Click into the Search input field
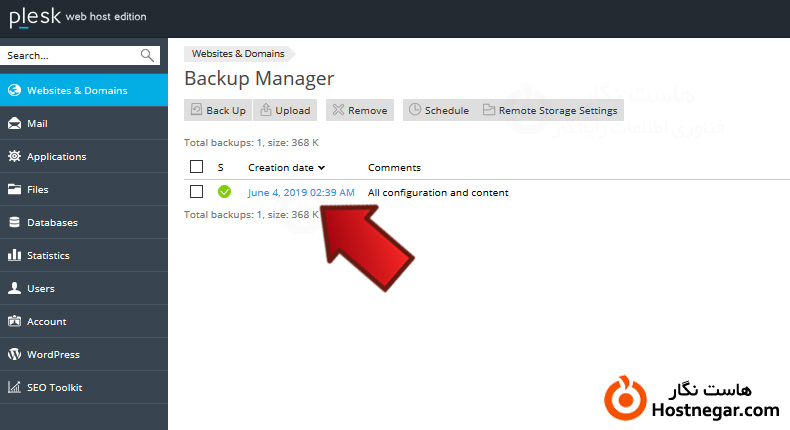Viewport: 790px width, 430px height. tap(68, 56)
